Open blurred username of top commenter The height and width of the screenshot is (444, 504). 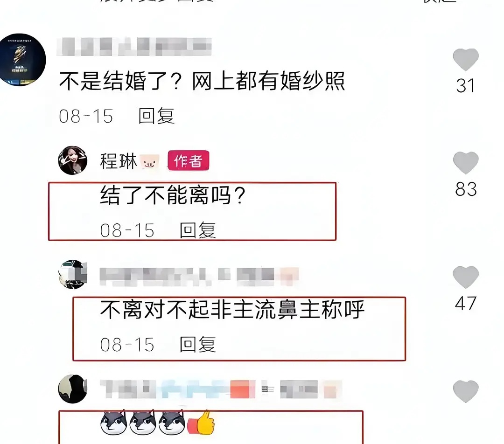point(134,47)
